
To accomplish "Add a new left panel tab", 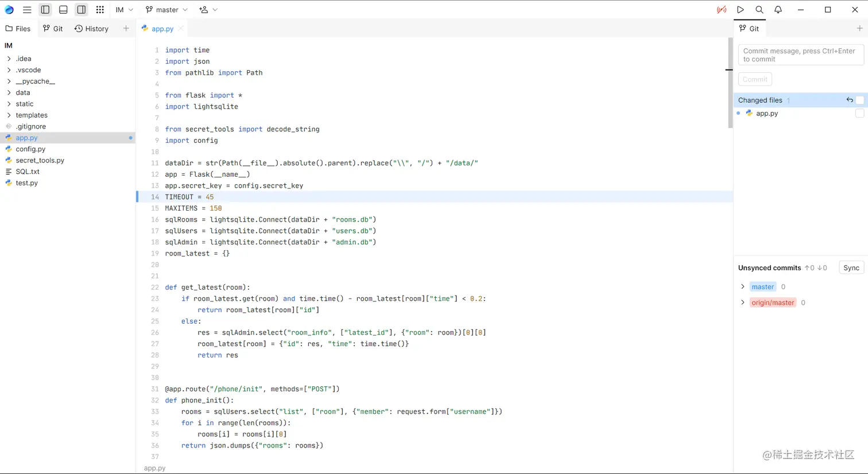I will click(x=126, y=28).
